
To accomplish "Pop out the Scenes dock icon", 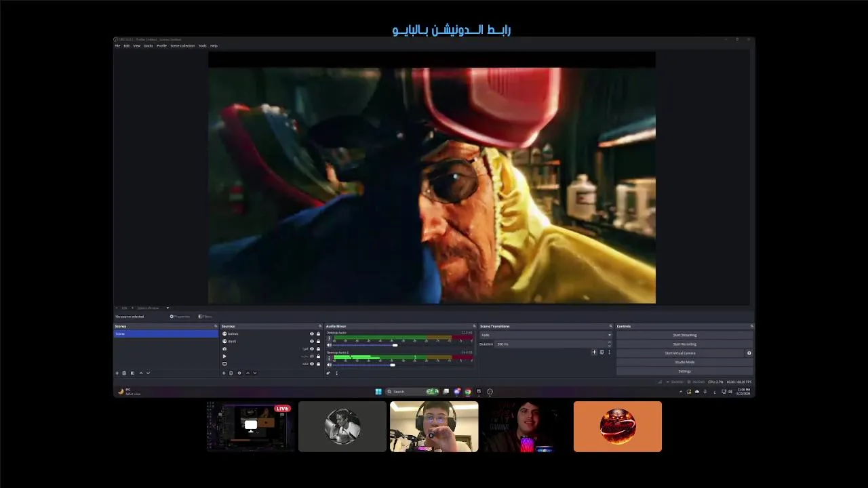I will click(216, 326).
